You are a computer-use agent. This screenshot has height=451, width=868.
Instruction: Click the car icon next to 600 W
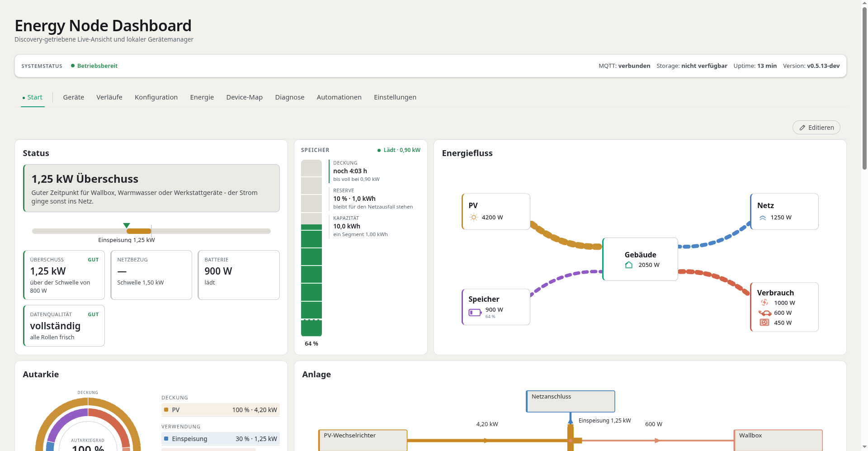(764, 313)
